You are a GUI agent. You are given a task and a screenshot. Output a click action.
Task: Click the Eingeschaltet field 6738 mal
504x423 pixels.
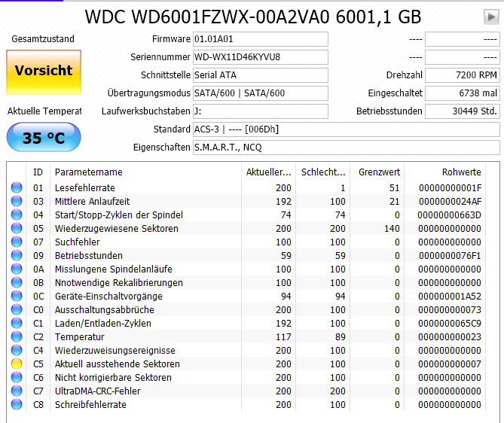463,93
